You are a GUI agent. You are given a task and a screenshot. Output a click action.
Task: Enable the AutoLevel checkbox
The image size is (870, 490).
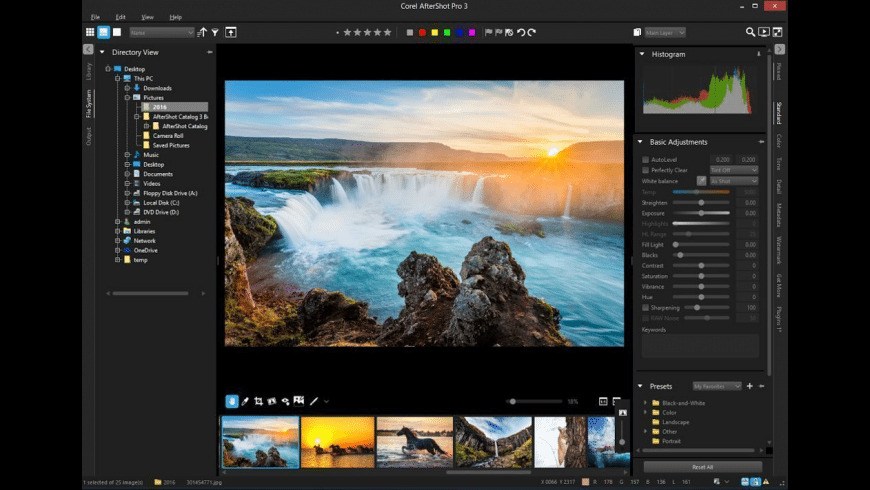pos(645,159)
